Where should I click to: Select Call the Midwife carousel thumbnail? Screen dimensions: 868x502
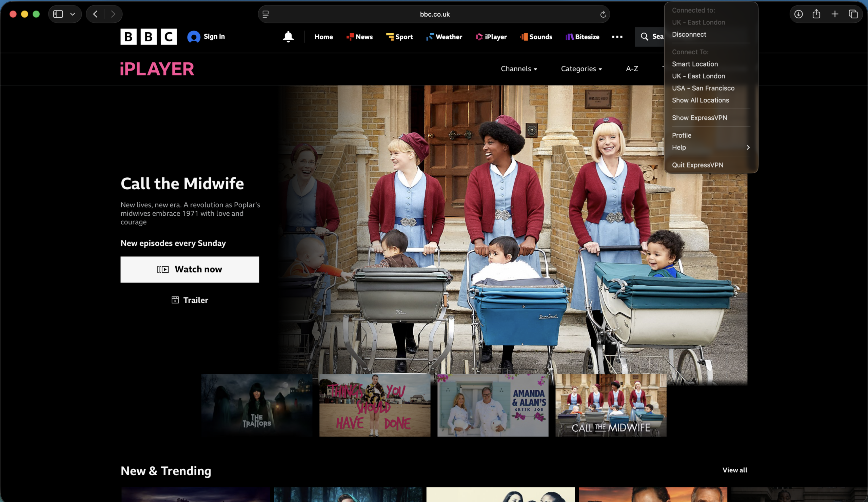(611, 405)
